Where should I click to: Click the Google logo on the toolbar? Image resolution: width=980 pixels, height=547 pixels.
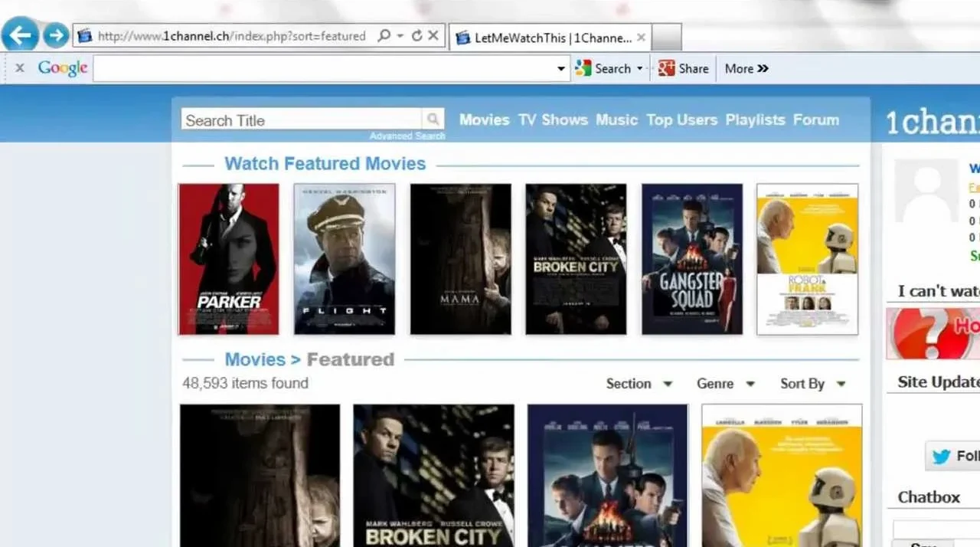click(x=61, y=68)
